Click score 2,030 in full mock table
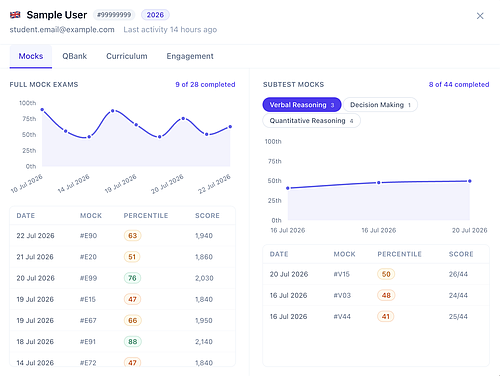Viewport: 500px width, 376px height. [204, 278]
